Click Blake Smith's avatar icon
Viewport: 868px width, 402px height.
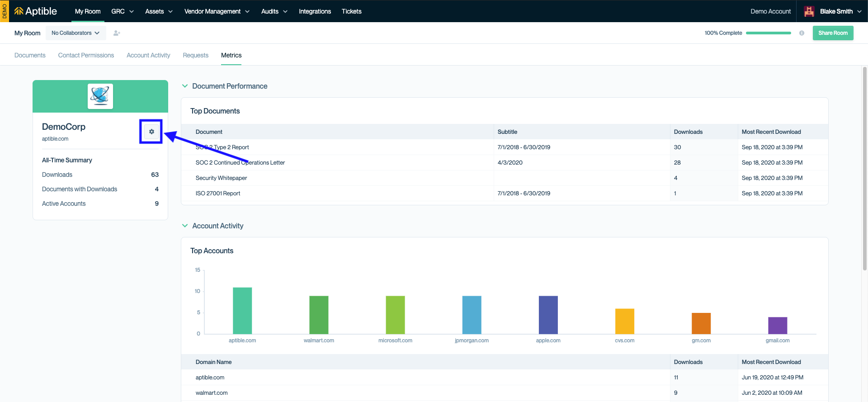[809, 11]
